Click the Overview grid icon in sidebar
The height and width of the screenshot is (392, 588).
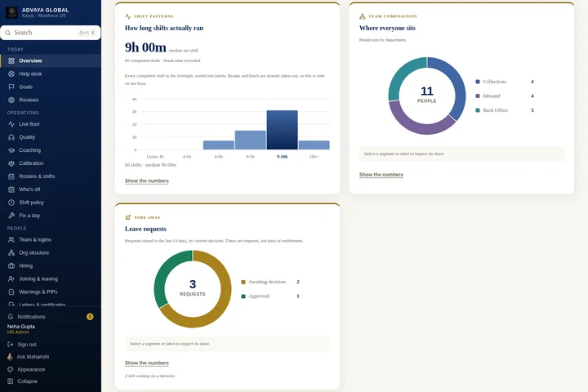[x=11, y=60]
